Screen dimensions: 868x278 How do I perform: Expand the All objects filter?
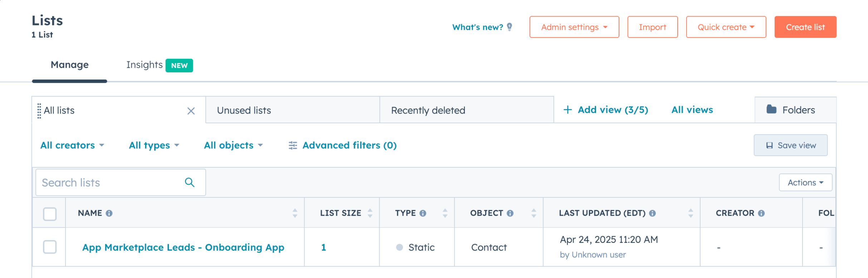tap(234, 145)
